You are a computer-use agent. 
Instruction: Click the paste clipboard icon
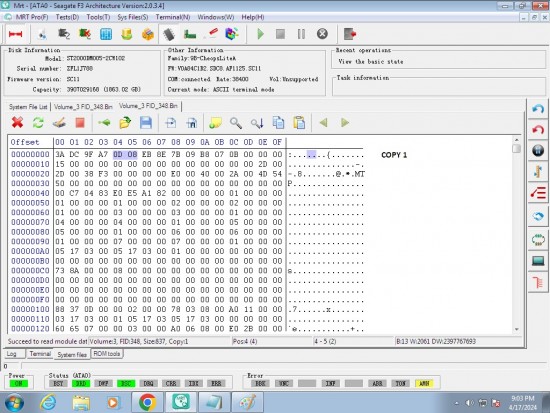299,123
